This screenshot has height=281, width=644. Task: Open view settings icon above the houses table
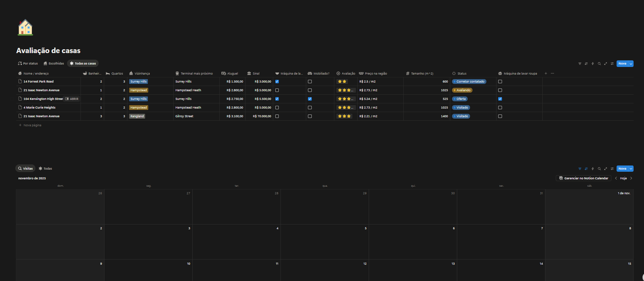pos(612,63)
